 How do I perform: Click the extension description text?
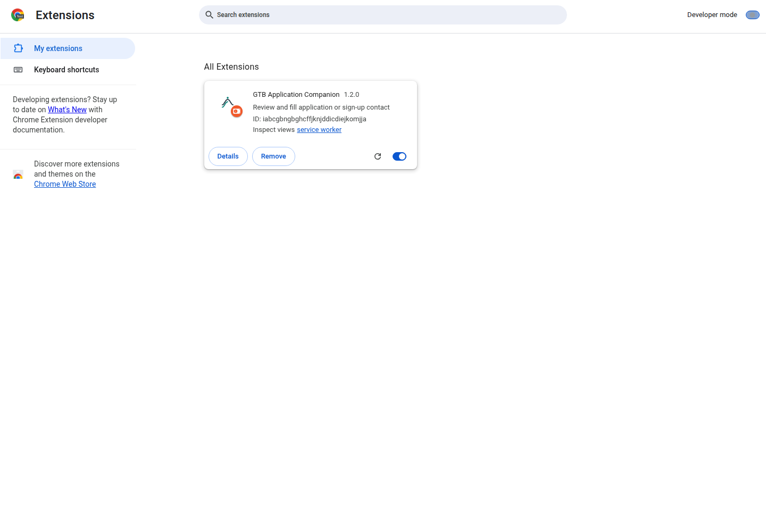pos(321,107)
